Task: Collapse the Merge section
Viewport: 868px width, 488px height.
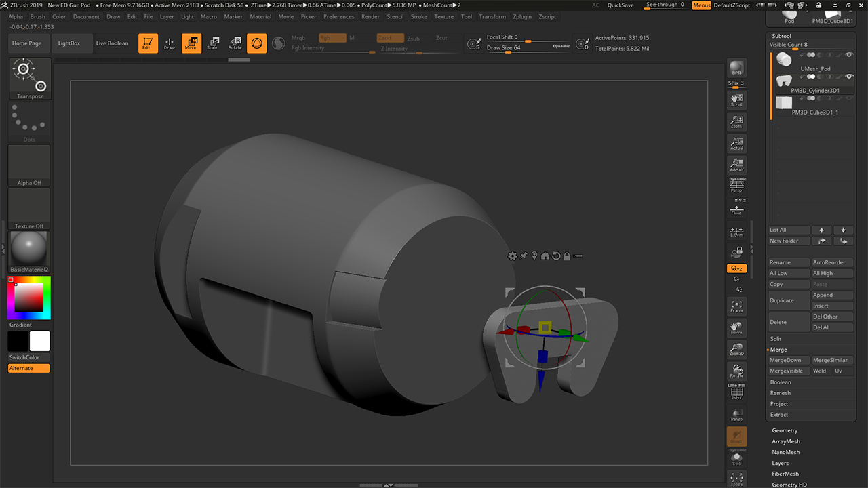Action: (x=778, y=349)
